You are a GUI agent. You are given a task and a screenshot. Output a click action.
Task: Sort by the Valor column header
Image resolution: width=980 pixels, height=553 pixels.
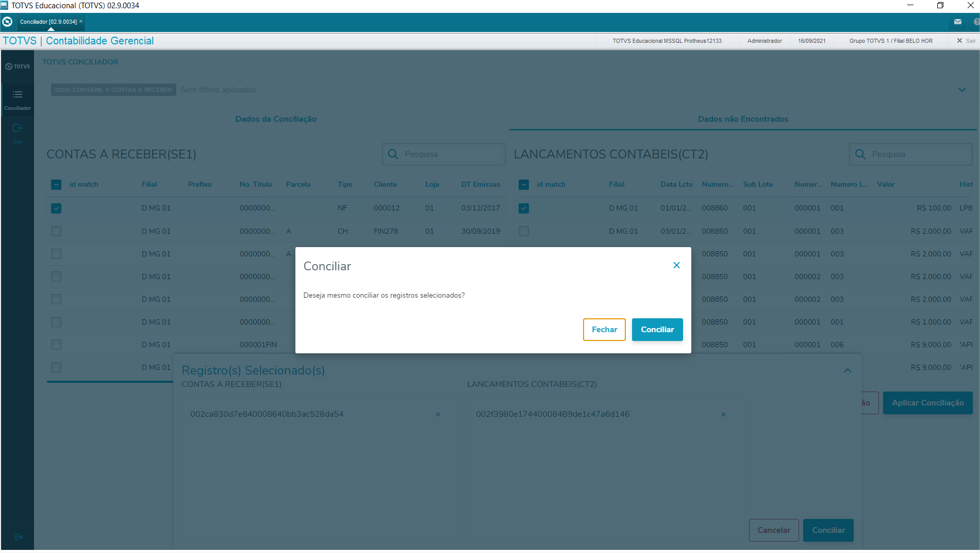[886, 184]
